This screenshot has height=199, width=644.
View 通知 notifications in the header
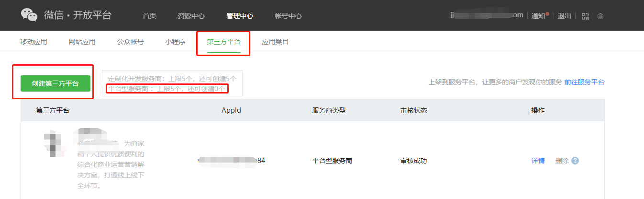pos(539,16)
